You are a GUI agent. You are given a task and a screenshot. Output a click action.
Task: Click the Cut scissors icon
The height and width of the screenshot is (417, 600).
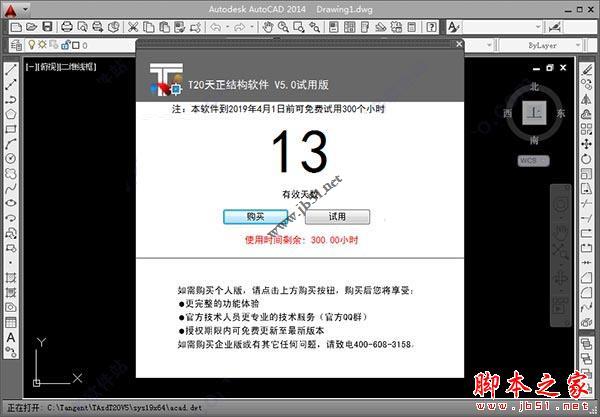click(133, 27)
